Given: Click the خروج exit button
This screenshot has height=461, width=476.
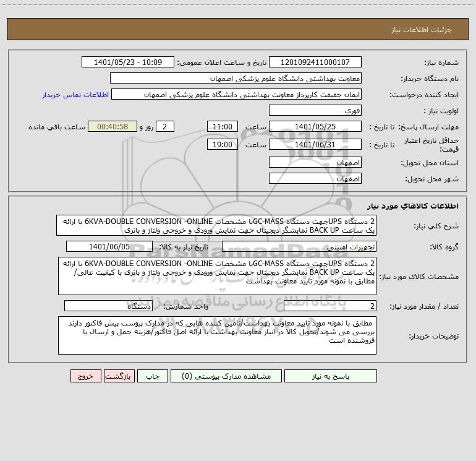Looking at the screenshot, I should pos(85,376).
